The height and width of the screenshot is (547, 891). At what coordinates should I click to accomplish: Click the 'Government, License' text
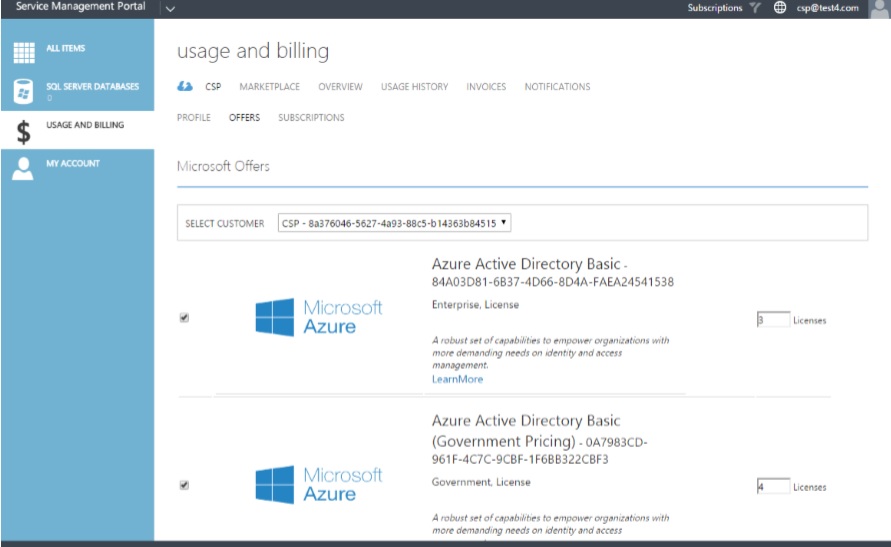click(481, 482)
